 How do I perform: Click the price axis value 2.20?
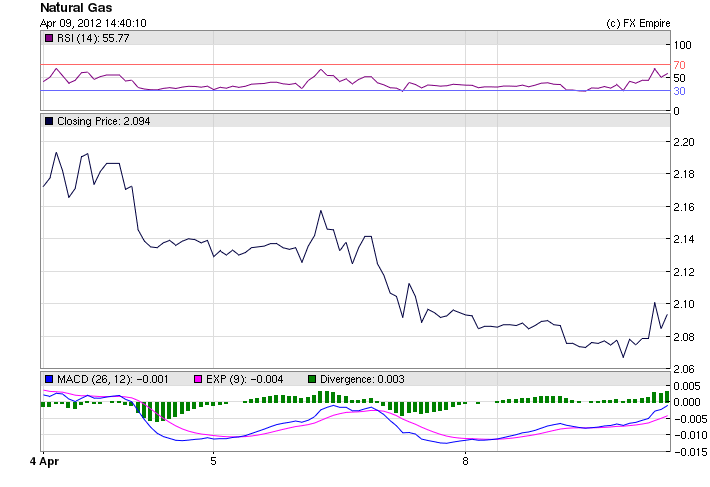(684, 142)
